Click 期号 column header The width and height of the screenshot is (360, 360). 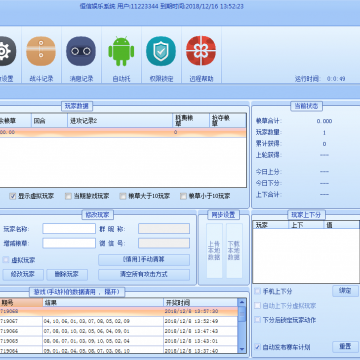coord(21,303)
